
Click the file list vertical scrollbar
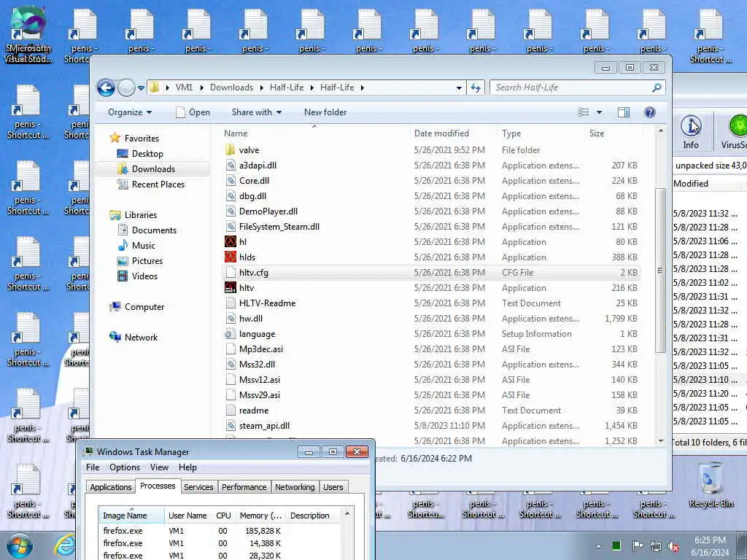[x=660, y=271]
